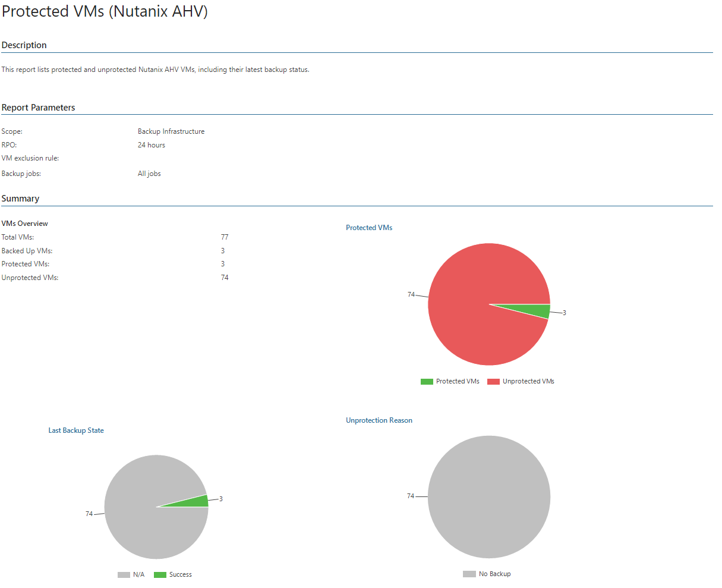Screen dimensions: 722x588
Task: Click the gray N/A legend swatch
Action: click(124, 575)
